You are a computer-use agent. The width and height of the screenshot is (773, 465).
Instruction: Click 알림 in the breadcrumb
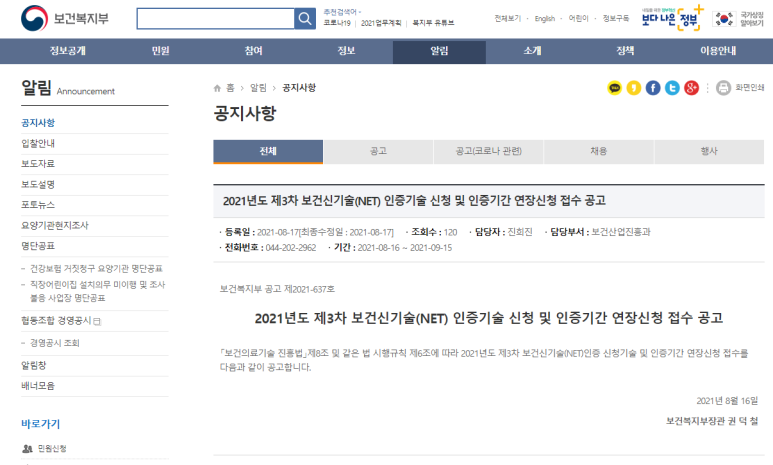coord(258,88)
